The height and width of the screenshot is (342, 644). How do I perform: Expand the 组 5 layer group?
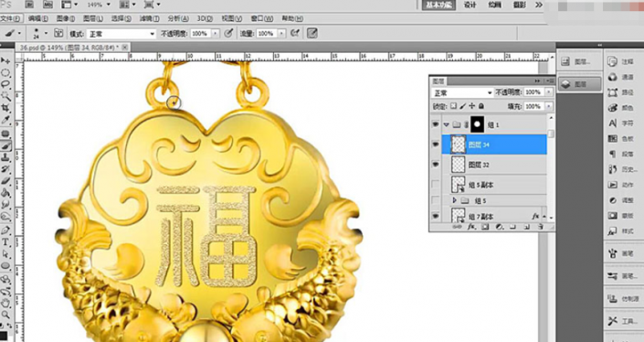pyautogui.click(x=454, y=200)
